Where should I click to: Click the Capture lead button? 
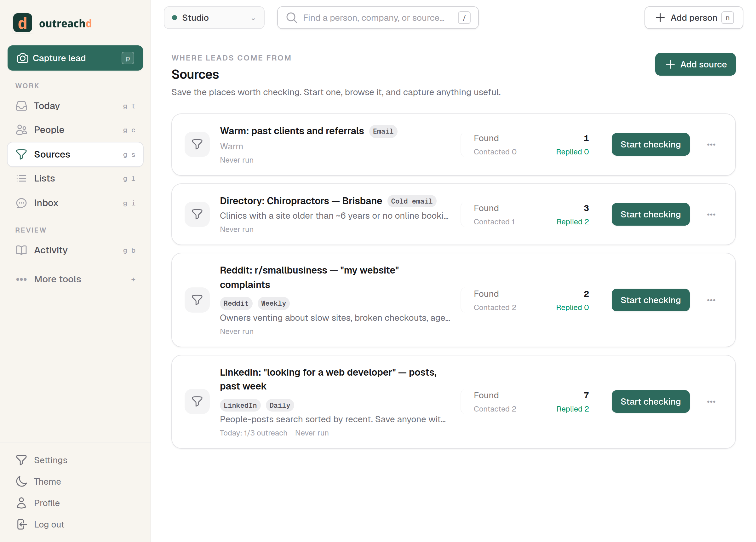click(75, 58)
